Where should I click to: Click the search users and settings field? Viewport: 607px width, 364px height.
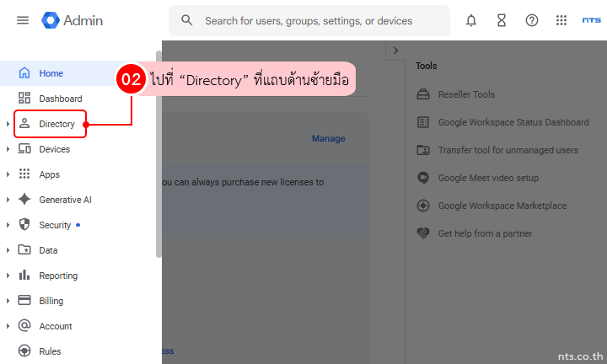click(309, 20)
